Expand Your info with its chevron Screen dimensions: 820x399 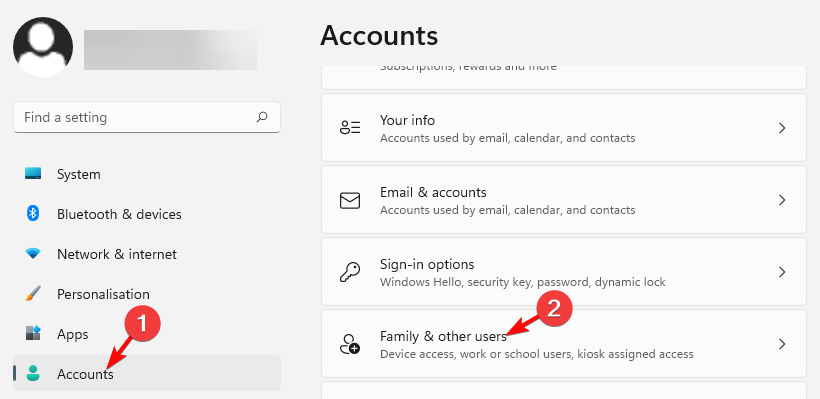[782, 128]
